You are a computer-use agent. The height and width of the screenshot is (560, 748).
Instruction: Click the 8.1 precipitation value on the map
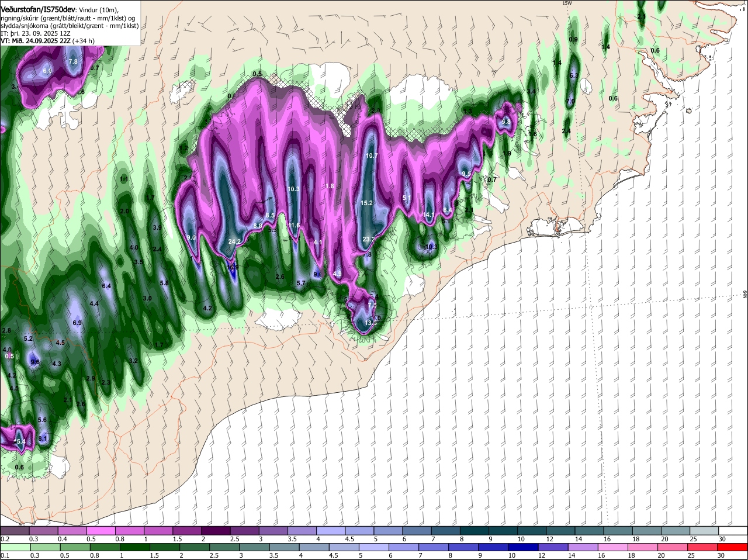point(43,438)
